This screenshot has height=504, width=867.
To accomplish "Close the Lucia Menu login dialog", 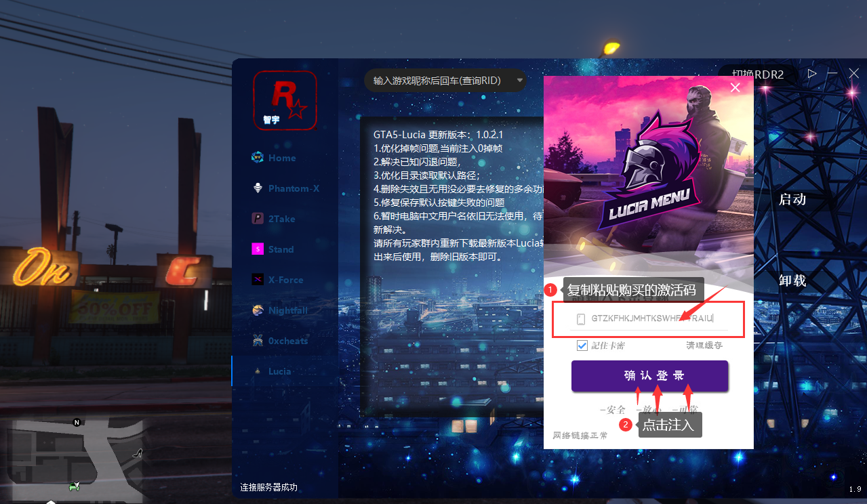I will click(x=735, y=87).
